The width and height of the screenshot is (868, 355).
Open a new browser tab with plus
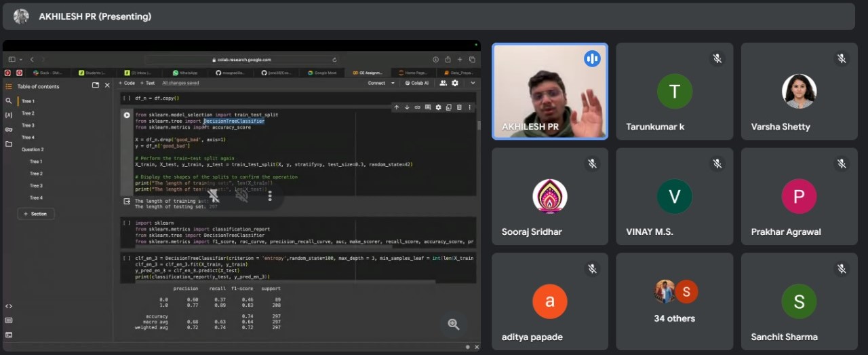(x=460, y=60)
